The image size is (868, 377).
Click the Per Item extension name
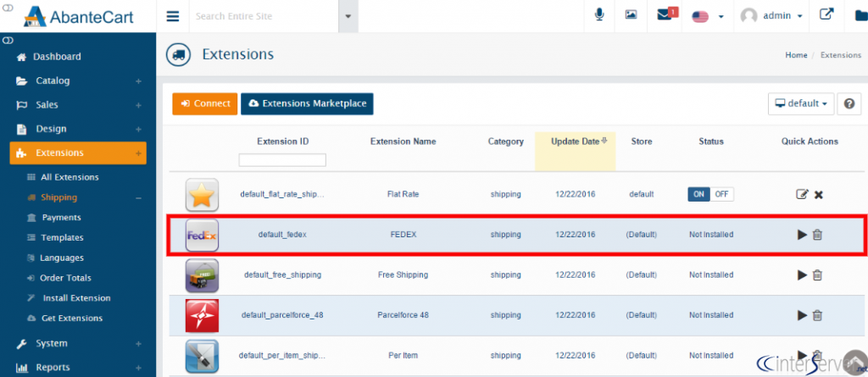pos(403,356)
